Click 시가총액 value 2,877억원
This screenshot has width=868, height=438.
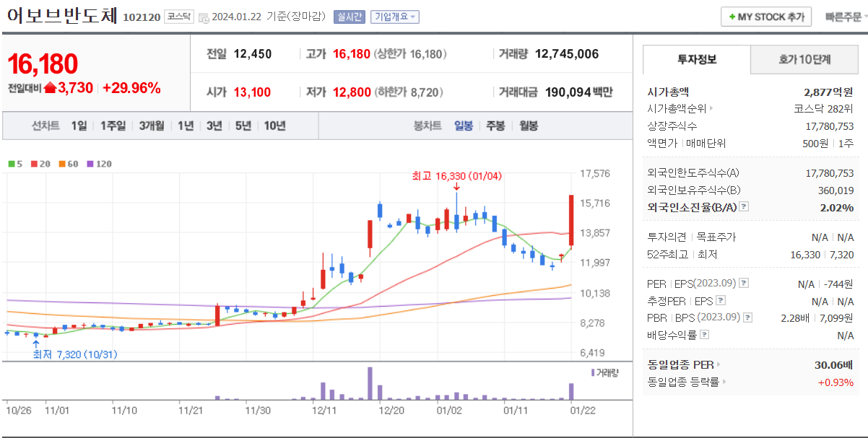tap(828, 92)
